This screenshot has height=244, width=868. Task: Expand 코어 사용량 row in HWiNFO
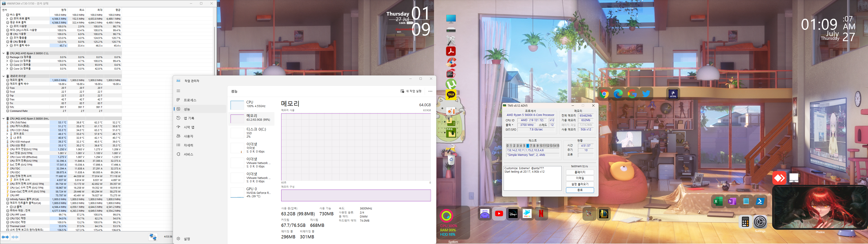7,26
